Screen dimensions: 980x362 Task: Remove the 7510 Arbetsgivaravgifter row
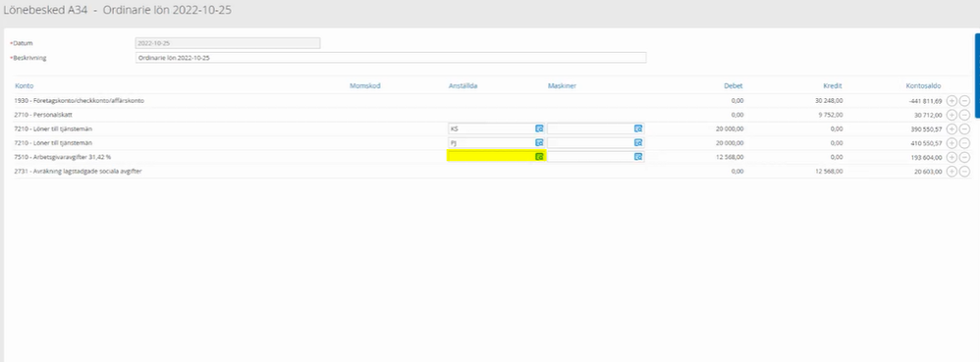(964, 157)
